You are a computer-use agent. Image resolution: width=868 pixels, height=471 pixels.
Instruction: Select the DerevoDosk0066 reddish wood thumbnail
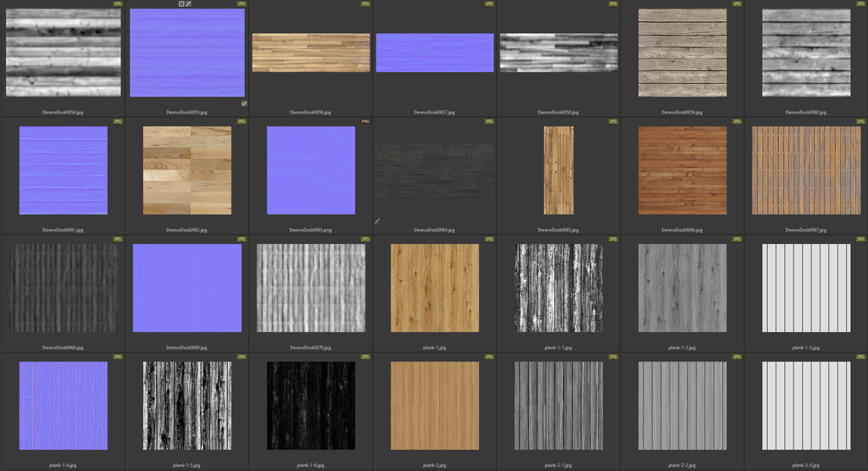[682, 171]
